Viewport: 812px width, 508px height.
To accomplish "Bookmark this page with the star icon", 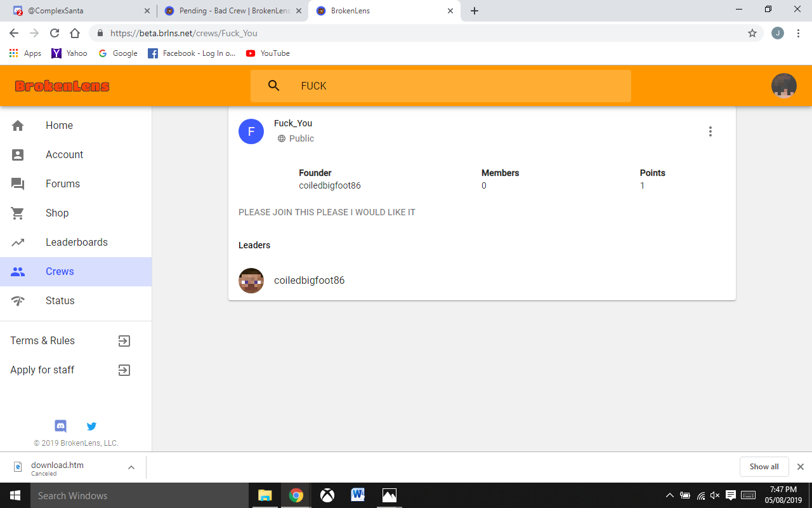I will pyautogui.click(x=752, y=33).
